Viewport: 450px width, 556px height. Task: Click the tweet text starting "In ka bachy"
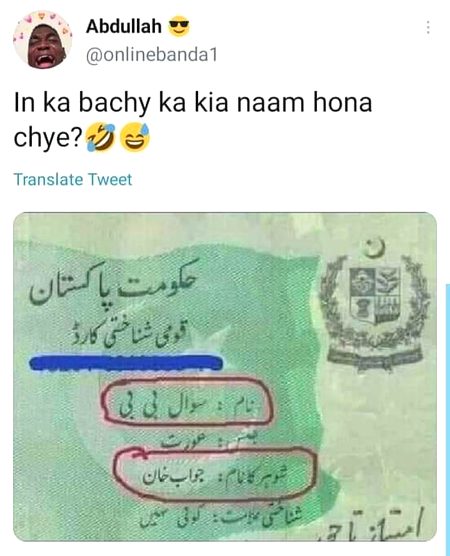193,119
